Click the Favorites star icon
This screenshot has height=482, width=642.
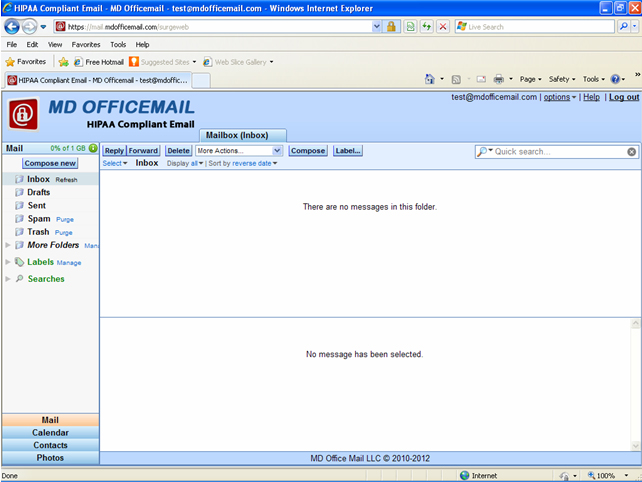point(11,62)
